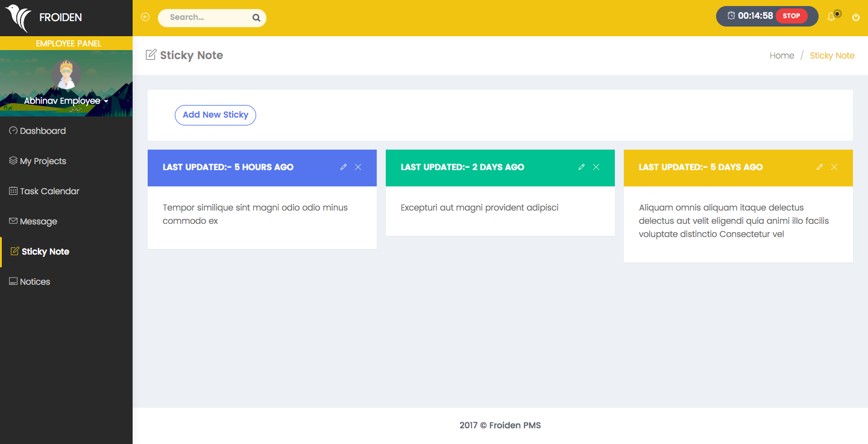Select Notices in the sidebar

34,282
